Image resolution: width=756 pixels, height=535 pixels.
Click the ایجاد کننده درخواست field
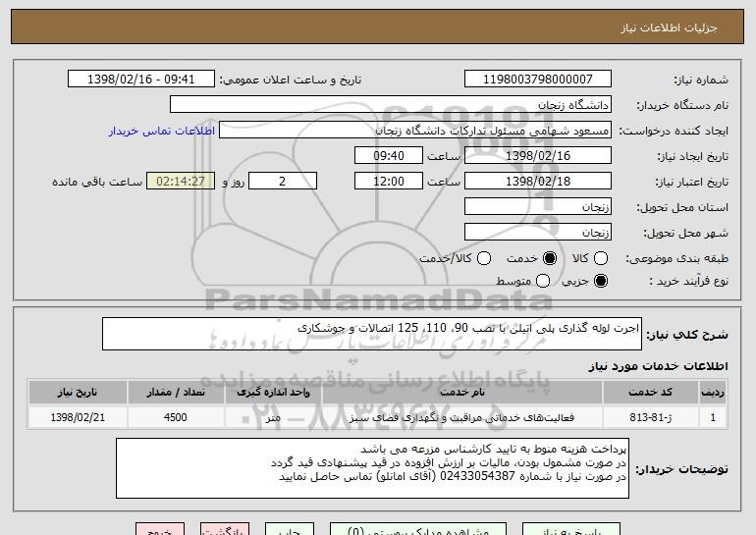click(x=415, y=131)
